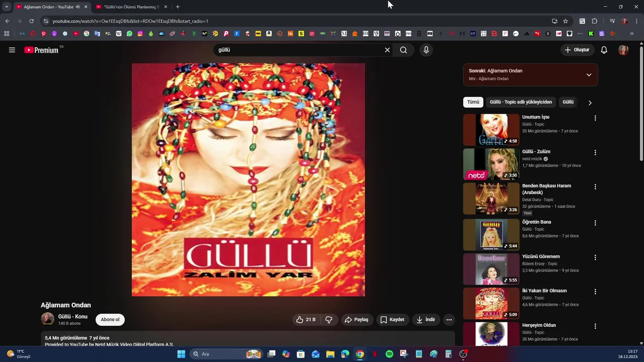The image size is (644, 362).
Task: Download the video with İndir
Action: pyautogui.click(x=426, y=320)
